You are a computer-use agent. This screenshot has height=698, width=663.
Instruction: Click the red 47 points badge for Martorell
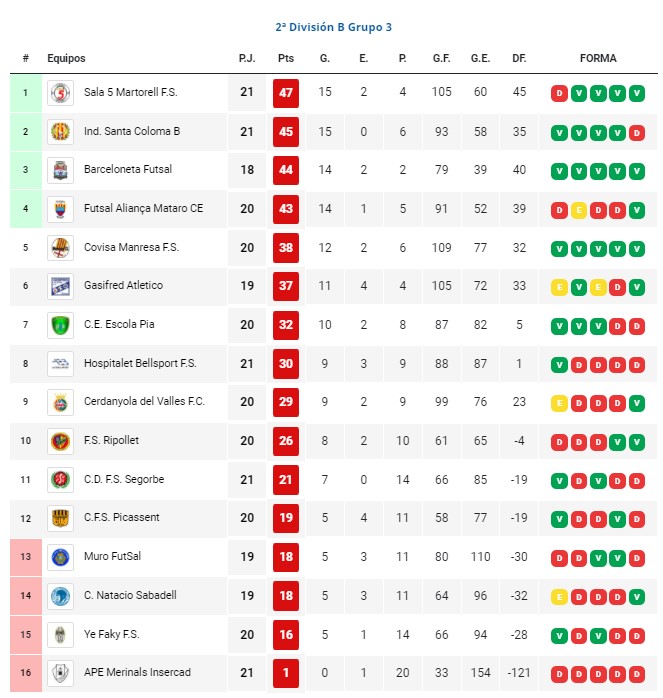286,93
